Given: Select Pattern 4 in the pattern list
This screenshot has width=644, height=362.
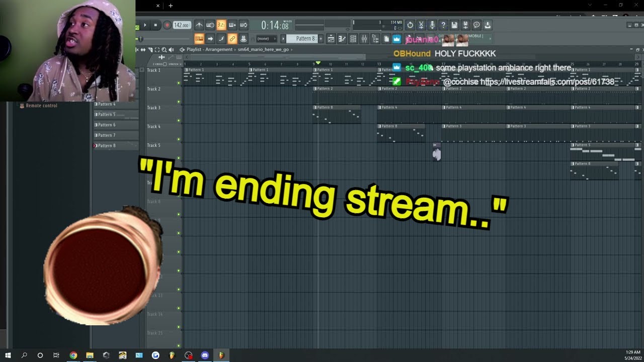Looking at the screenshot, I should [x=116, y=104].
